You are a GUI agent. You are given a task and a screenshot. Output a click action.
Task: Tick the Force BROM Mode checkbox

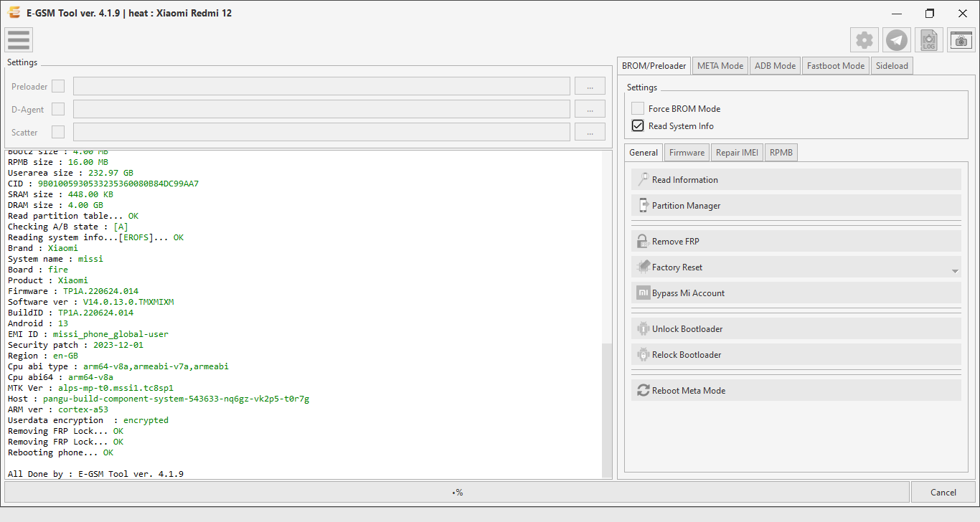click(638, 108)
